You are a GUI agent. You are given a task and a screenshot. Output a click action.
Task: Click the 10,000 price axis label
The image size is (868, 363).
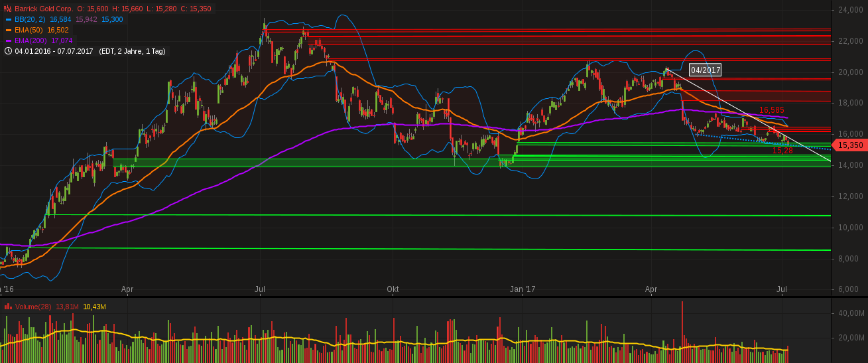tap(849, 228)
